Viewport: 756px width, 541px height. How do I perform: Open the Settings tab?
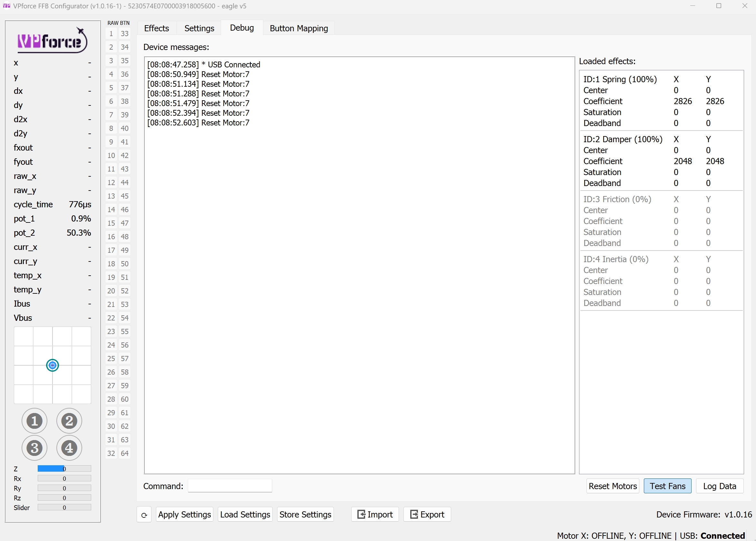pos(199,28)
